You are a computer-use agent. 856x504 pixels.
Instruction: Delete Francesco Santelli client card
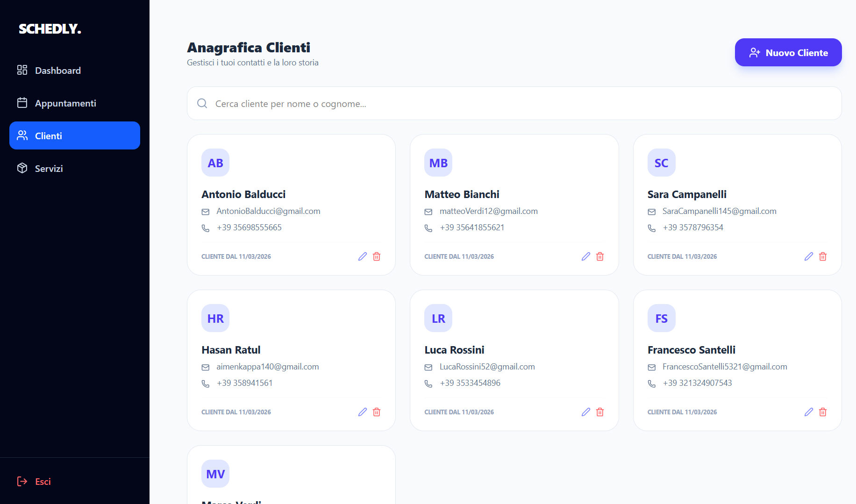[x=823, y=412]
